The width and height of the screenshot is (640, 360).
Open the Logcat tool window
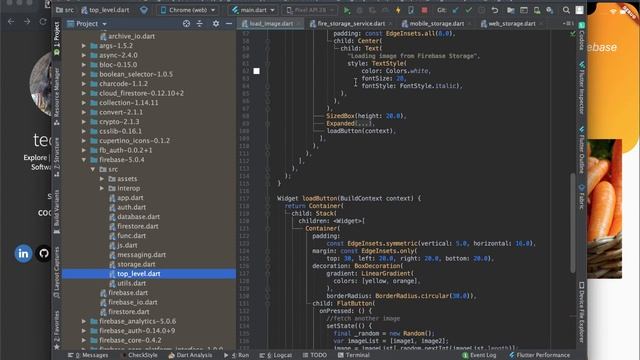pos(276,355)
